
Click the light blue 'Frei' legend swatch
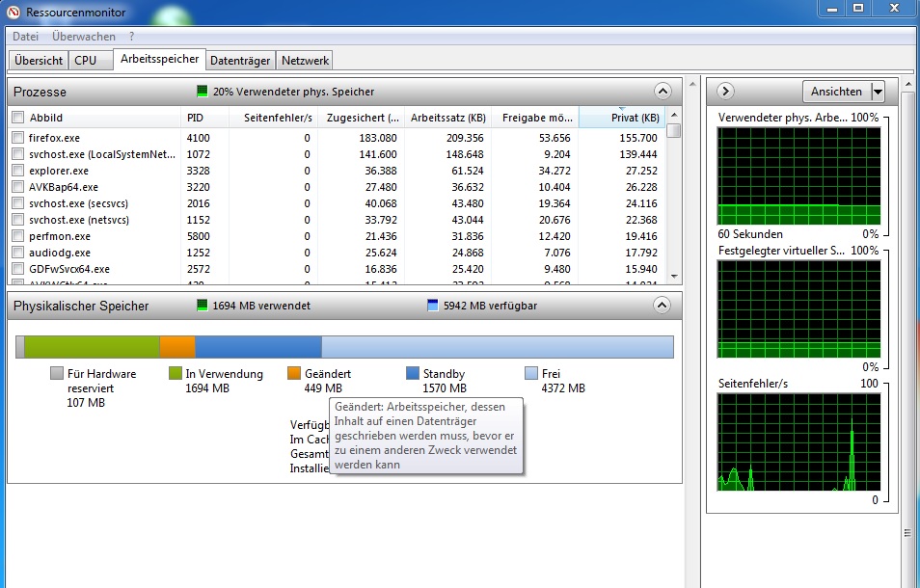point(531,373)
